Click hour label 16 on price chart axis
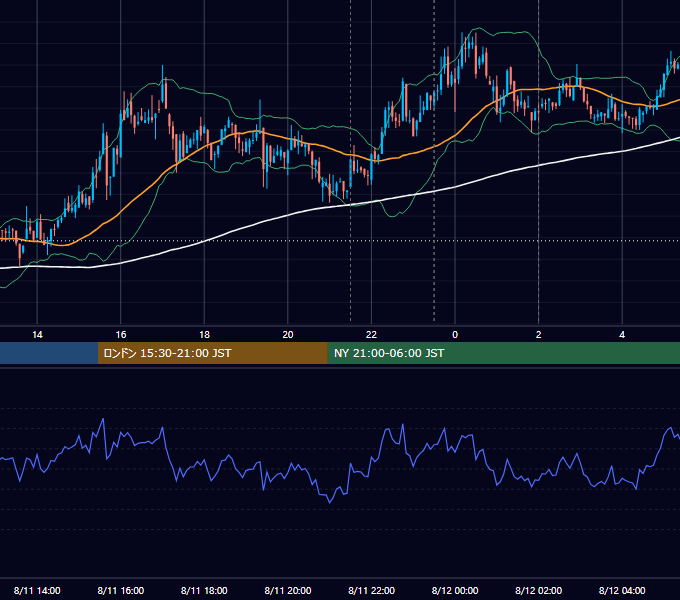This screenshot has height=600, width=680. [x=121, y=334]
